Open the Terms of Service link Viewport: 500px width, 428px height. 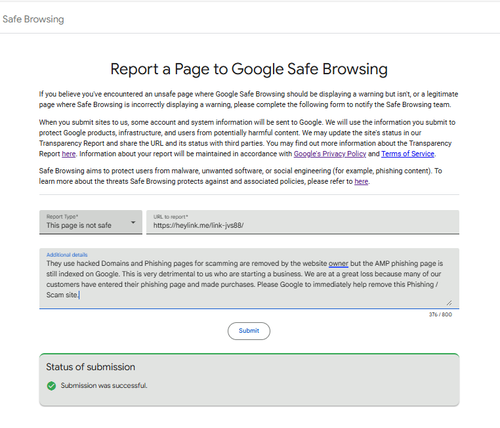(x=408, y=154)
